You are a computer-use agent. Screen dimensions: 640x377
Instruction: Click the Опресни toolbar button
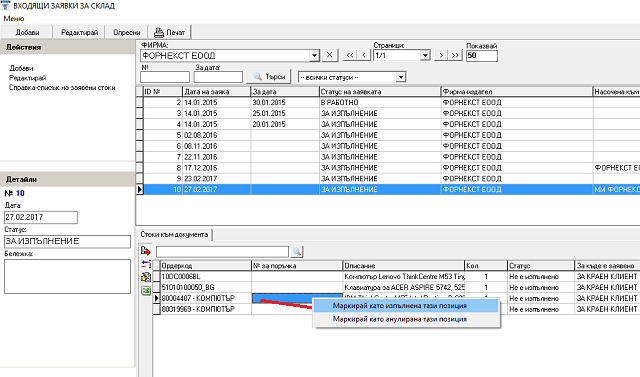pos(127,32)
